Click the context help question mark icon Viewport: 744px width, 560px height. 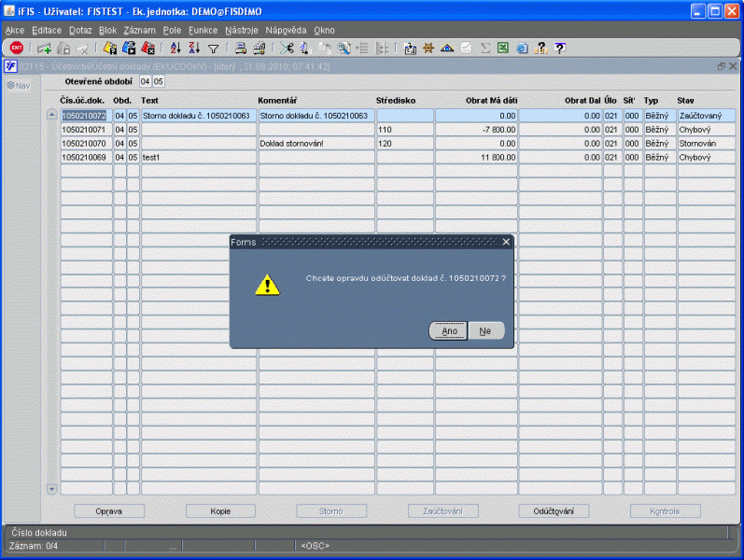[560, 48]
